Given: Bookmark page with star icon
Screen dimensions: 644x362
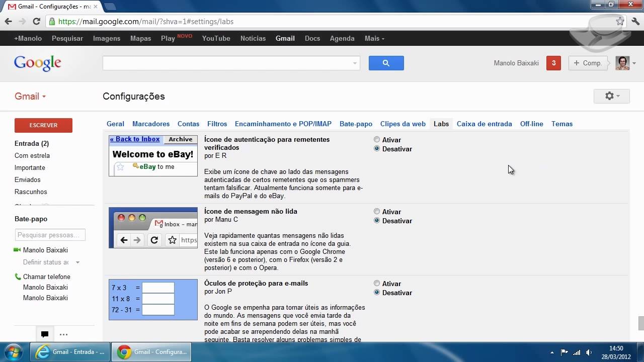Looking at the screenshot, I should (620, 21).
